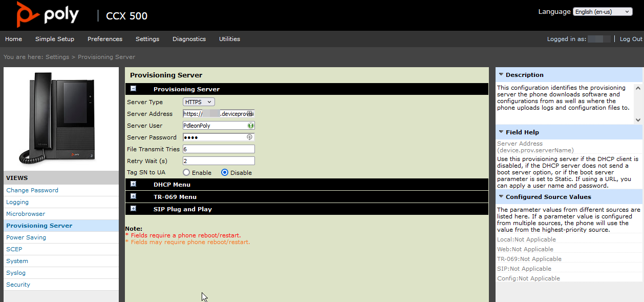Click the Log Out link

pyautogui.click(x=631, y=38)
